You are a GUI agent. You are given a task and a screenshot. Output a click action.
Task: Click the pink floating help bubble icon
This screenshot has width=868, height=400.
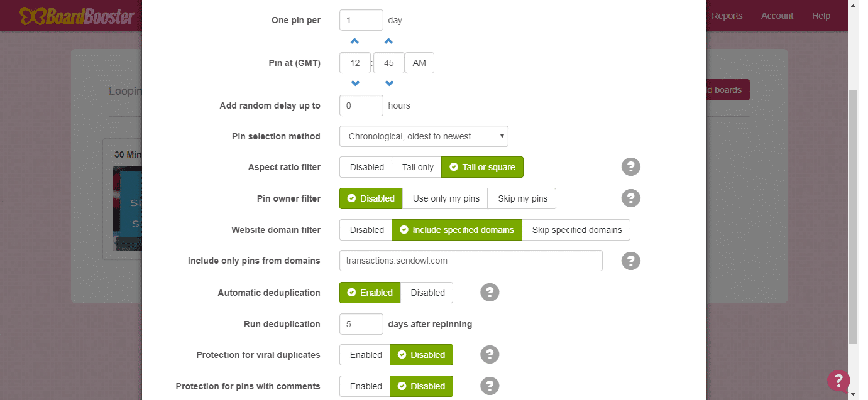click(838, 381)
